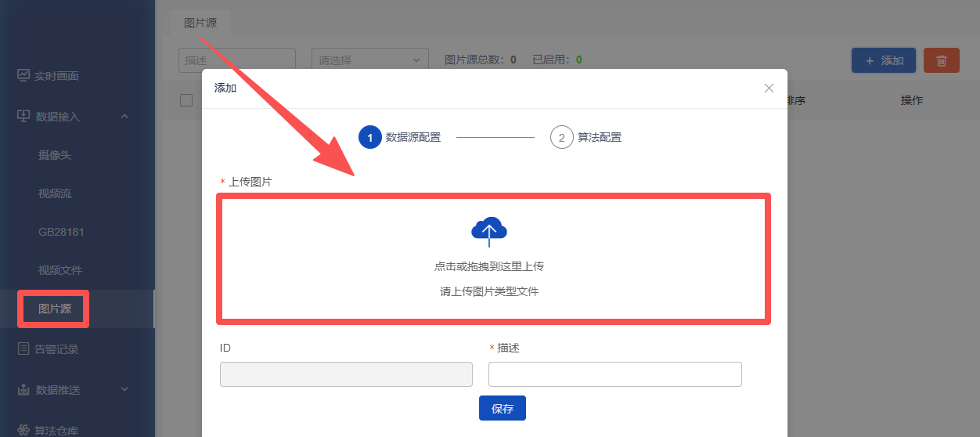Image resolution: width=980 pixels, height=437 pixels.
Task: Open the 请选择 dropdown filter
Action: pyautogui.click(x=370, y=60)
